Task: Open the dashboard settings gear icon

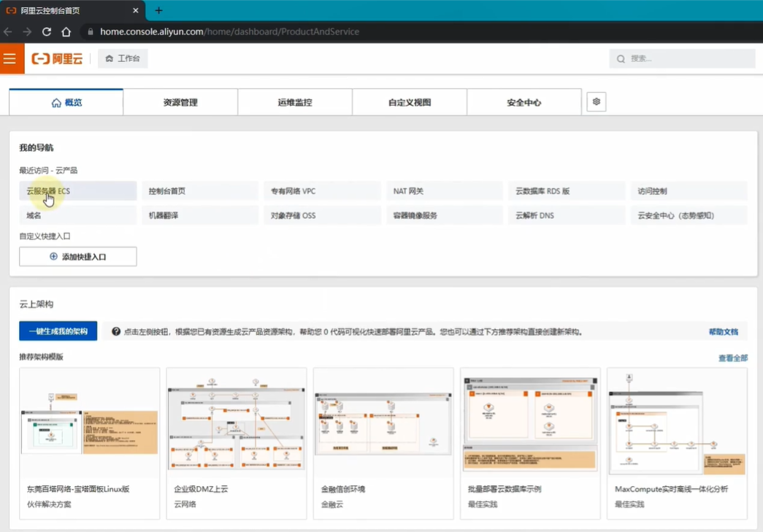Action: tap(596, 101)
